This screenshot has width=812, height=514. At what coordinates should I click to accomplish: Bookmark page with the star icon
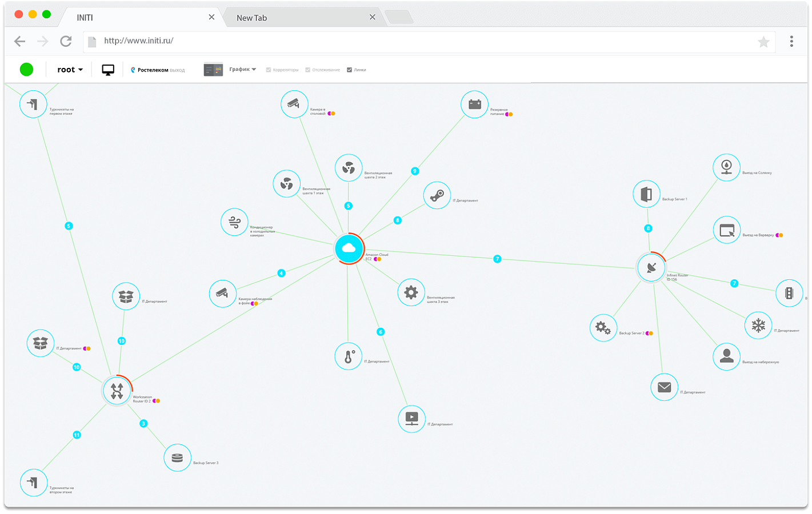pyautogui.click(x=763, y=41)
